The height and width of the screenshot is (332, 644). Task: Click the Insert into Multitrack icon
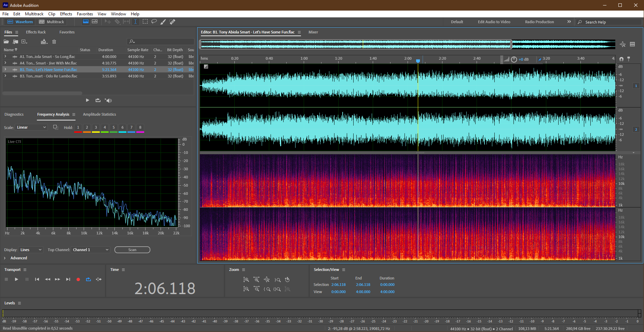[x=44, y=42]
